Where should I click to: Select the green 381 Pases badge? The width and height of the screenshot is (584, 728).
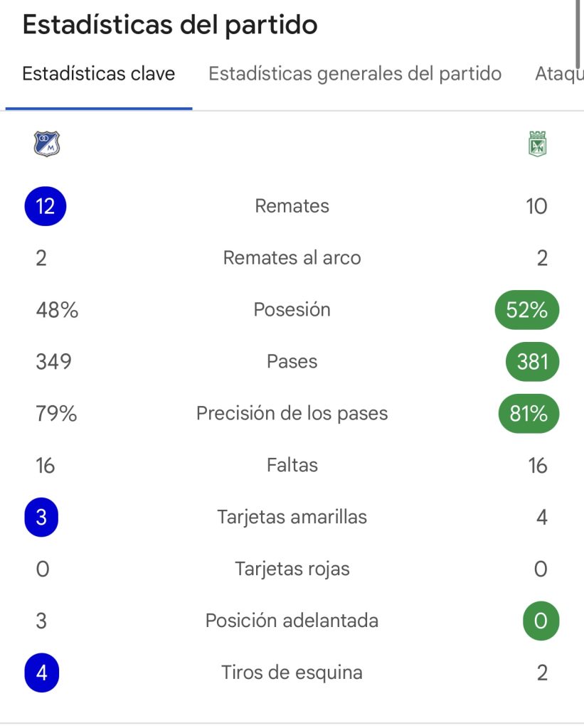tap(533, 362)
